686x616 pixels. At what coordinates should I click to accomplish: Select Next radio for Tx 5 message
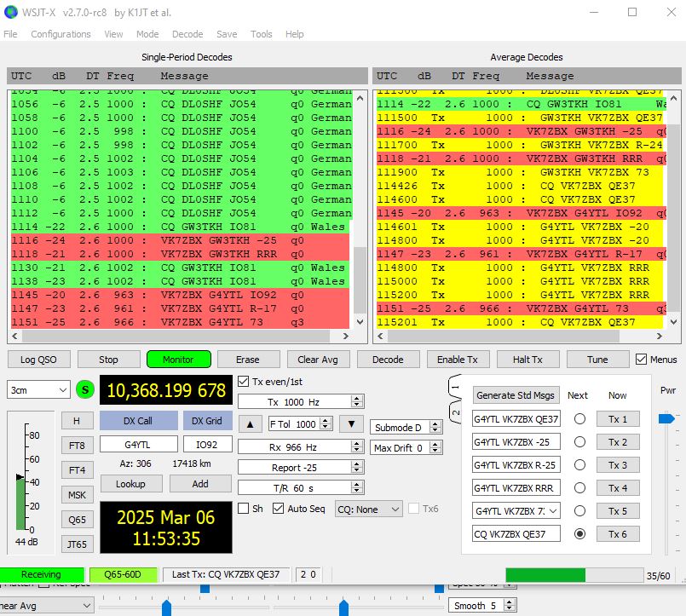click(579, 510)
